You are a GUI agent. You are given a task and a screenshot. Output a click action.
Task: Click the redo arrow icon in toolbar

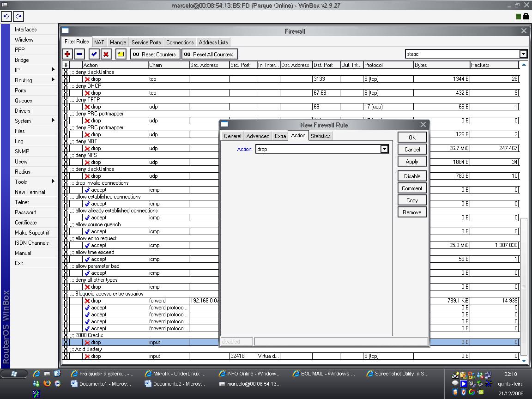[x=18, y=16]
